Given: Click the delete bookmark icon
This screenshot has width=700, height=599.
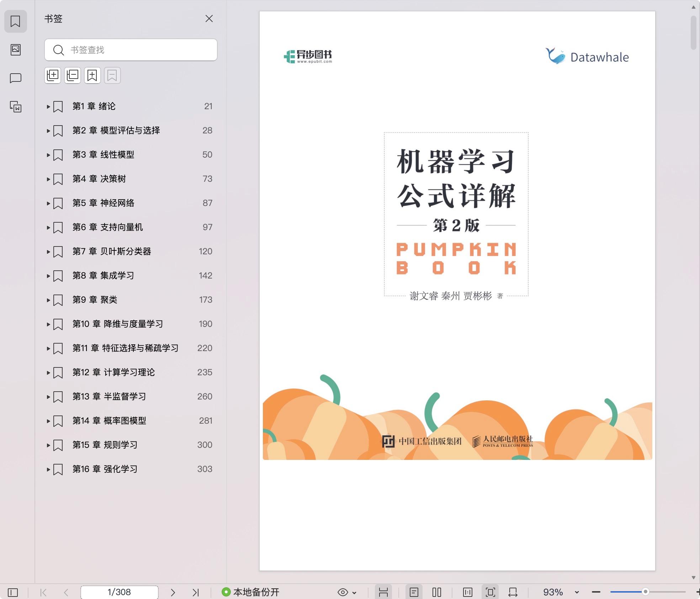Looking at the screenshot, I should coord(112,75).
